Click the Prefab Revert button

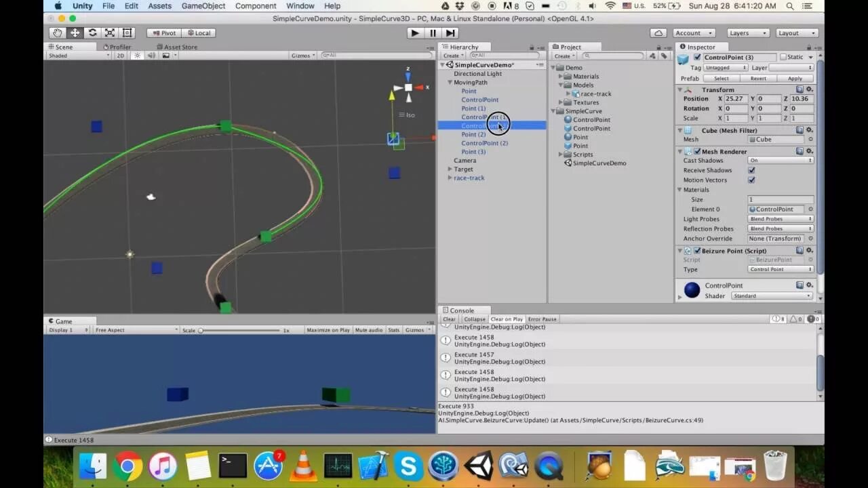point(758,79)
